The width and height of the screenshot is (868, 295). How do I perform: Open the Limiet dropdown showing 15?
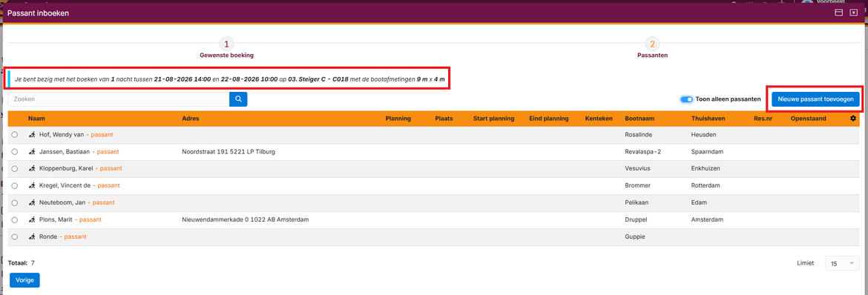pos(843,263)
